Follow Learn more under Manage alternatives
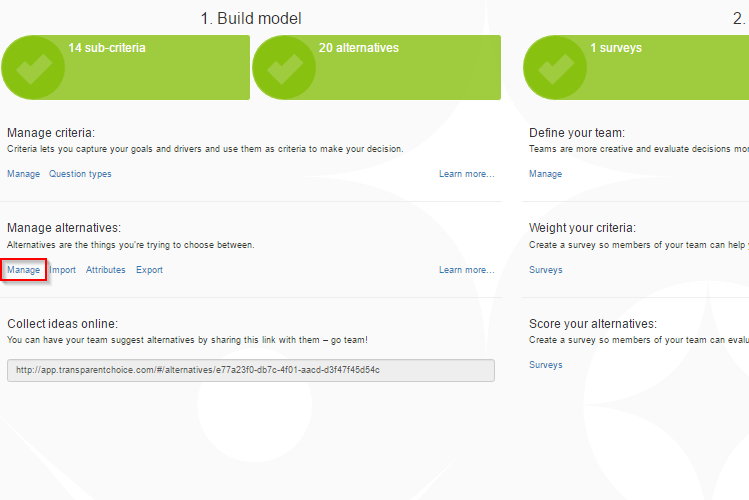Screen dimensions: 749x500 click(467, 270)
